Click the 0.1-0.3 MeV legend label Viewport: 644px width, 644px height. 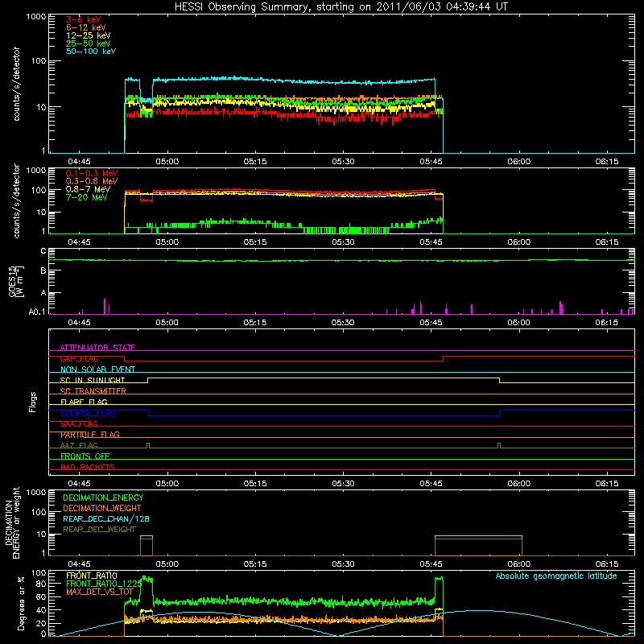coord(92,173)
